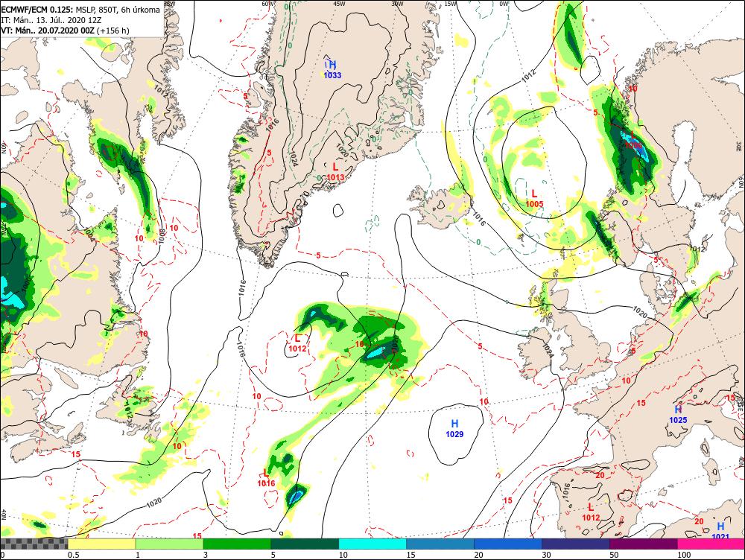This screenshot has height=560, width=745.
Task: Select the legend value '0.5'
Action: [73, 555]
